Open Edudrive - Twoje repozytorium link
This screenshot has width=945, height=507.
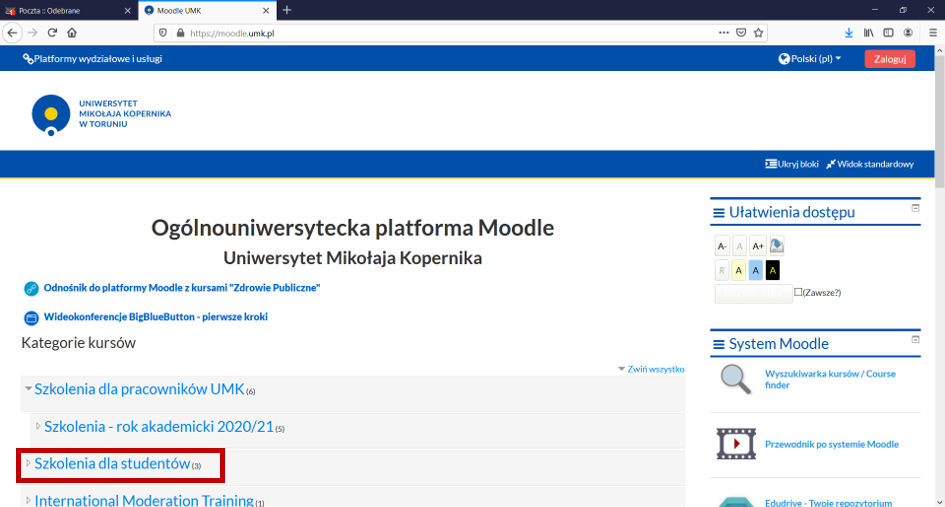pos(828,503)
